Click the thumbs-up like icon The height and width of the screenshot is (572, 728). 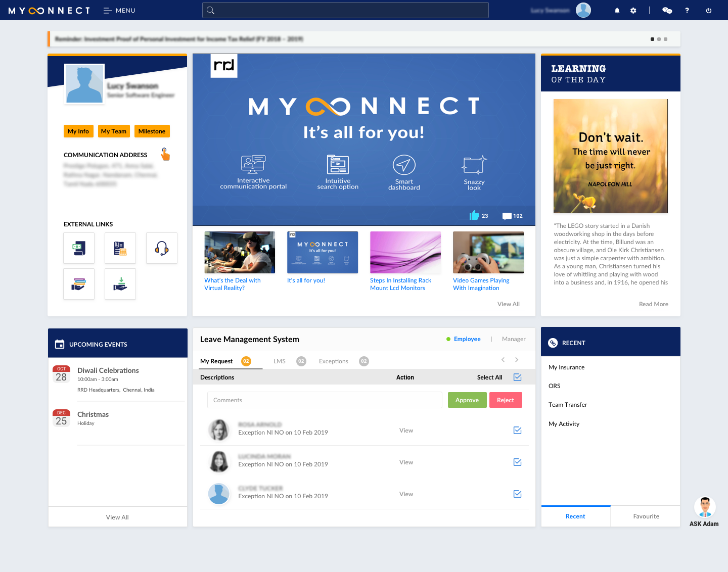click(474, 215)
